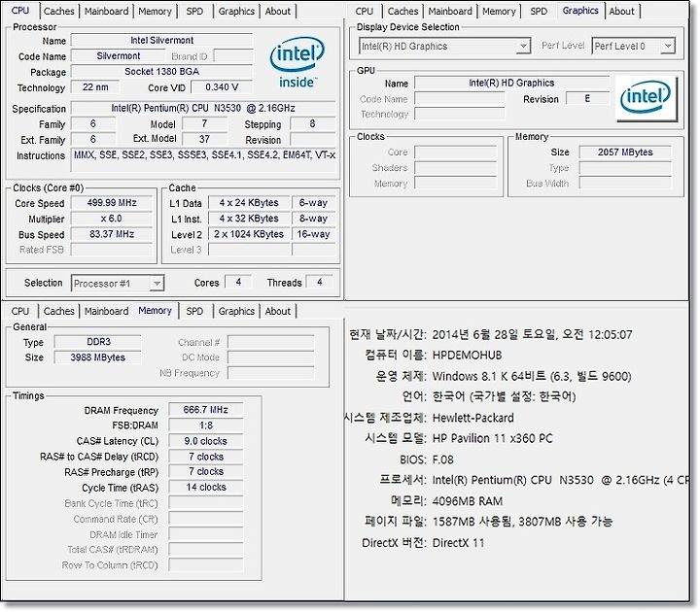
Task: Click the processor Name field 'Intel Silvermont'
Action: click(161, 40)
